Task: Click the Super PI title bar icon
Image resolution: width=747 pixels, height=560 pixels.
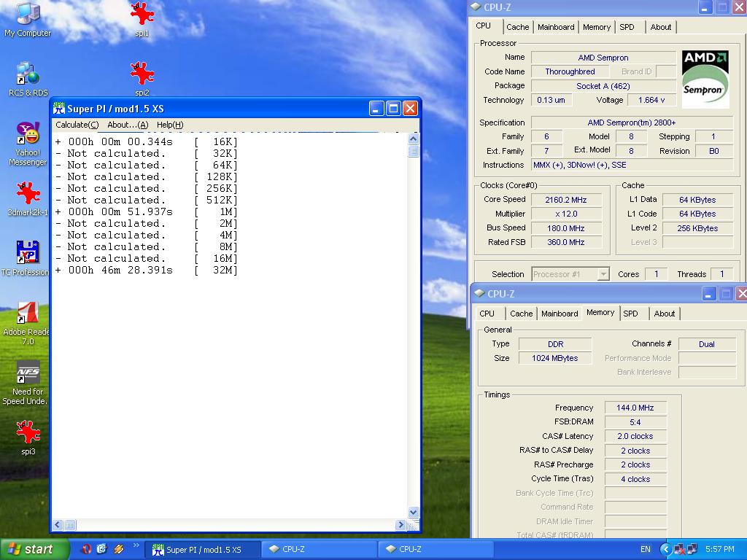Action: click(58, 109)
